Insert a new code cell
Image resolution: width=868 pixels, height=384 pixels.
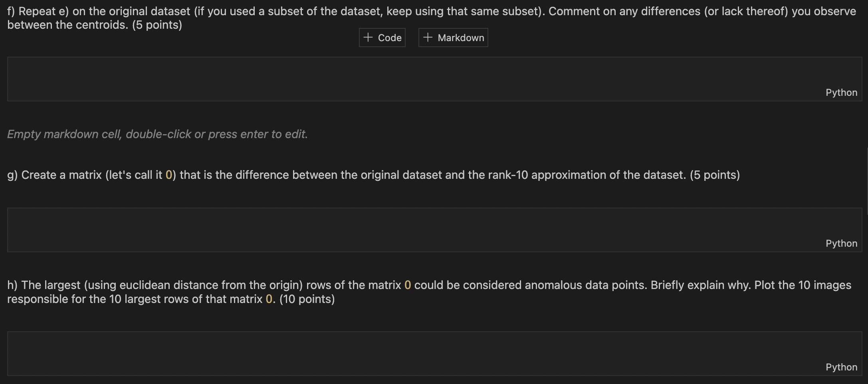(x=382, y=37)
